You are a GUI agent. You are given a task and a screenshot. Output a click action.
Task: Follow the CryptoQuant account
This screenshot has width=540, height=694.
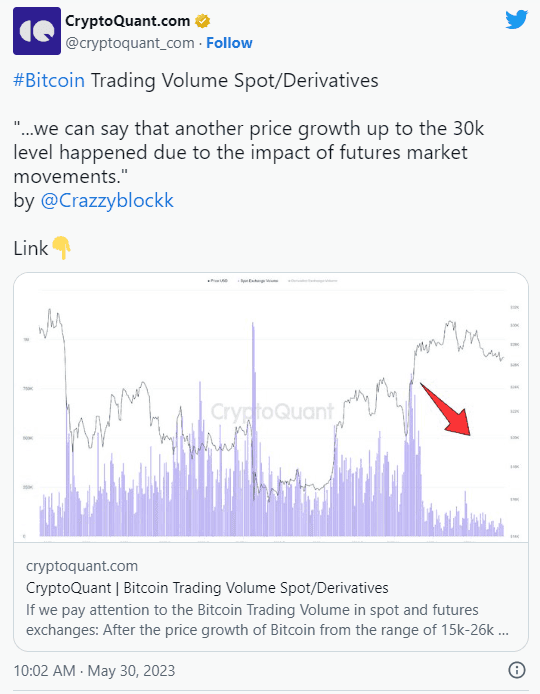(x=229, y=43)
